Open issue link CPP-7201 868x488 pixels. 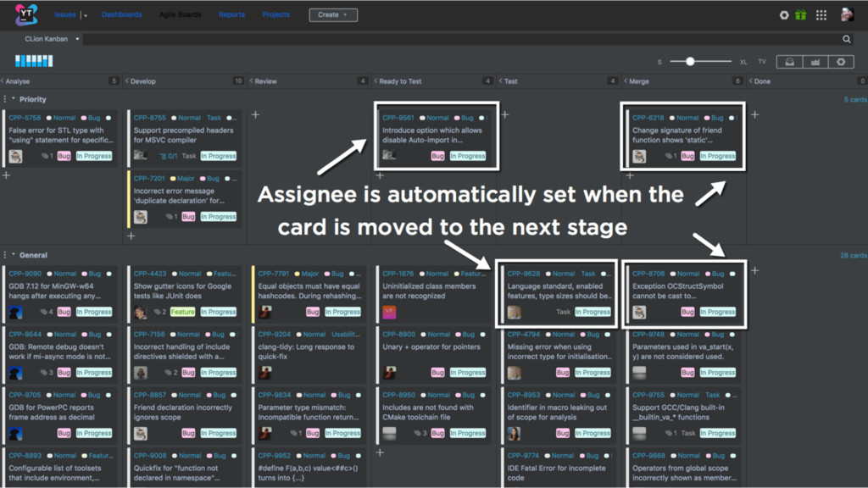149,179
